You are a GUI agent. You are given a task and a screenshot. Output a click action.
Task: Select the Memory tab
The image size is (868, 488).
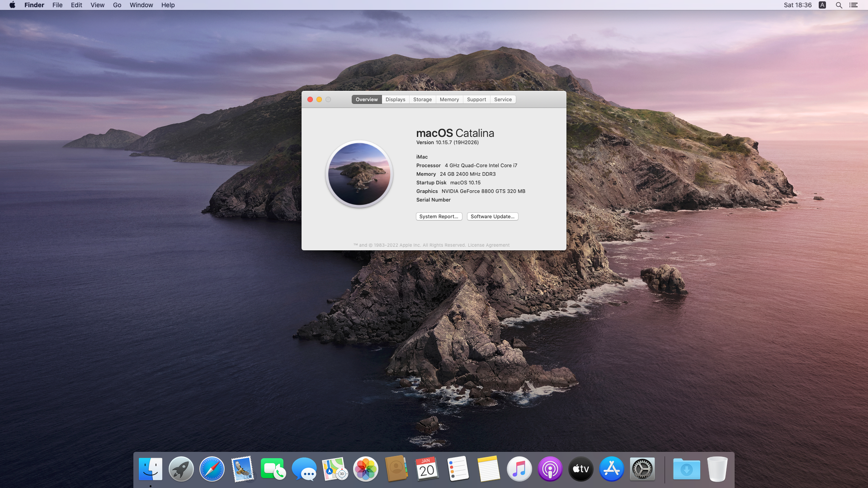coord(449,99)
